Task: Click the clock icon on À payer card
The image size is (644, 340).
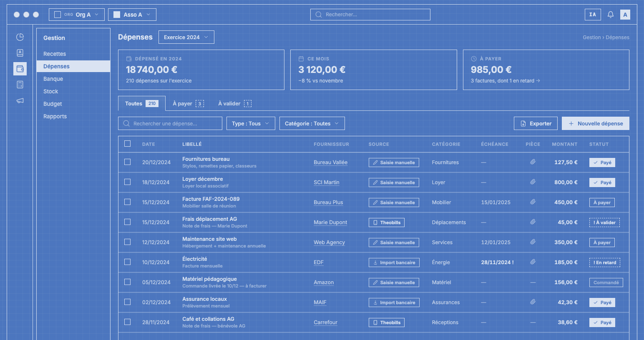Action: pyautogui.click(x=474, y=59)
